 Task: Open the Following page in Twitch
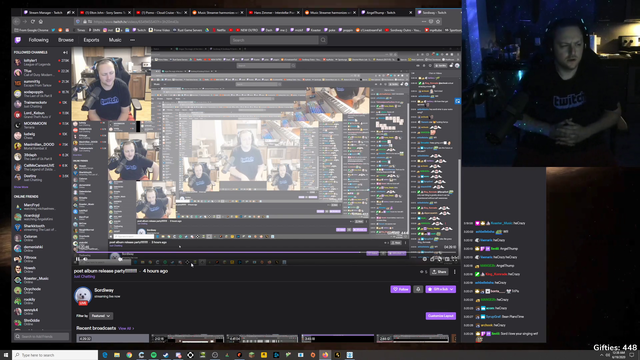tap(38, 40)
